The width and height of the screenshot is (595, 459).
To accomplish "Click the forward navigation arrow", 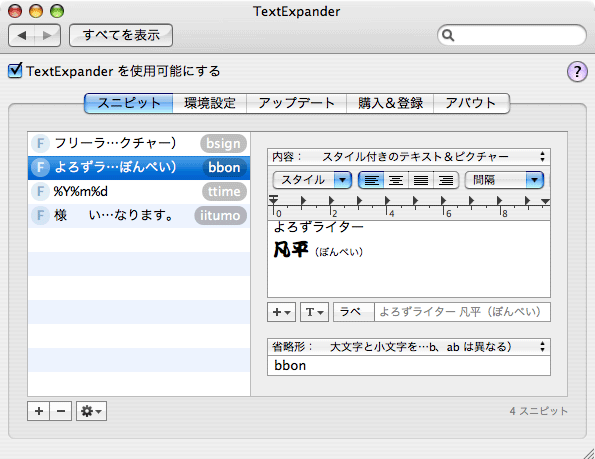I will coord(47,35).
